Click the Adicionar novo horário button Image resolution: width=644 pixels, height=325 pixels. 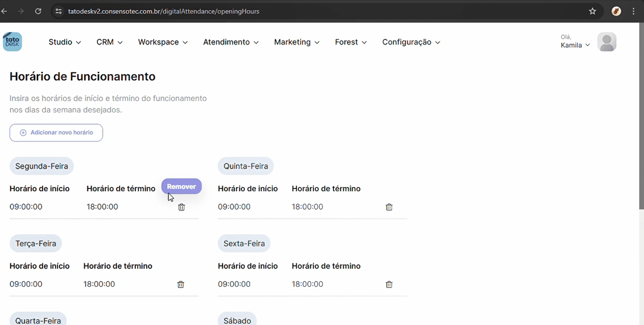click(x=56, y=133)
